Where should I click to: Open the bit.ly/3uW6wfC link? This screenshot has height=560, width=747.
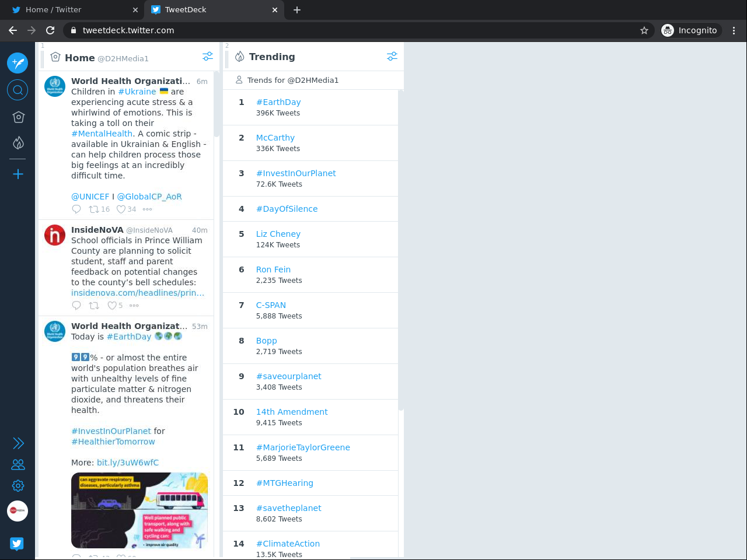coord(128,463)
